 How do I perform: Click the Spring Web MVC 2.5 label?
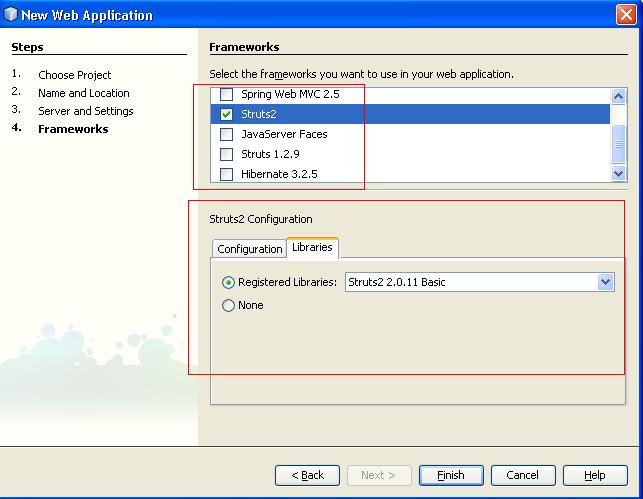pyautogui.click(x=290, y=94)
